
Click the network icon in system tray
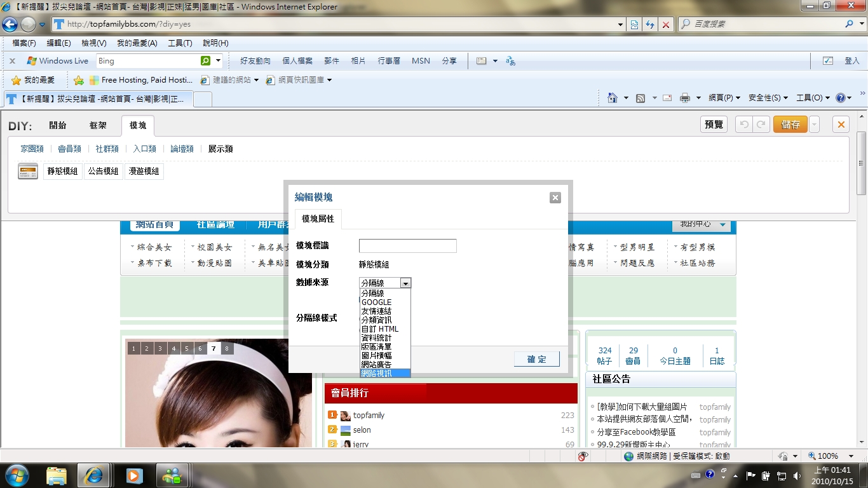pos(782,475)
